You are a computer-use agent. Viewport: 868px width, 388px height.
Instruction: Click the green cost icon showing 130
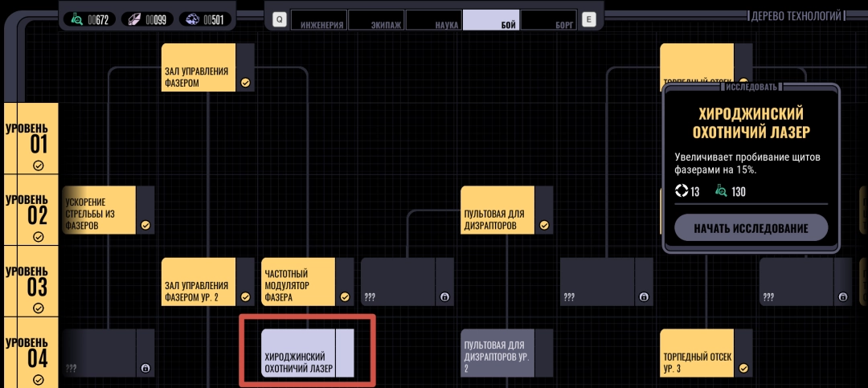pos(721,191)
